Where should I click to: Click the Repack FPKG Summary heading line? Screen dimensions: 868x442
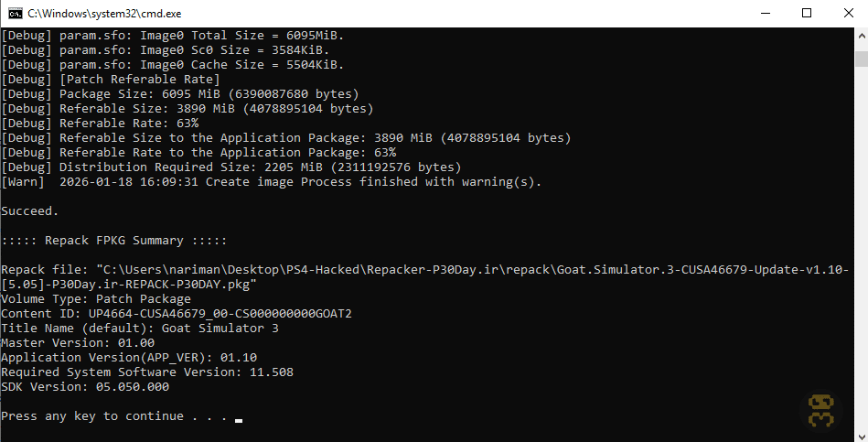pos(114,241)
